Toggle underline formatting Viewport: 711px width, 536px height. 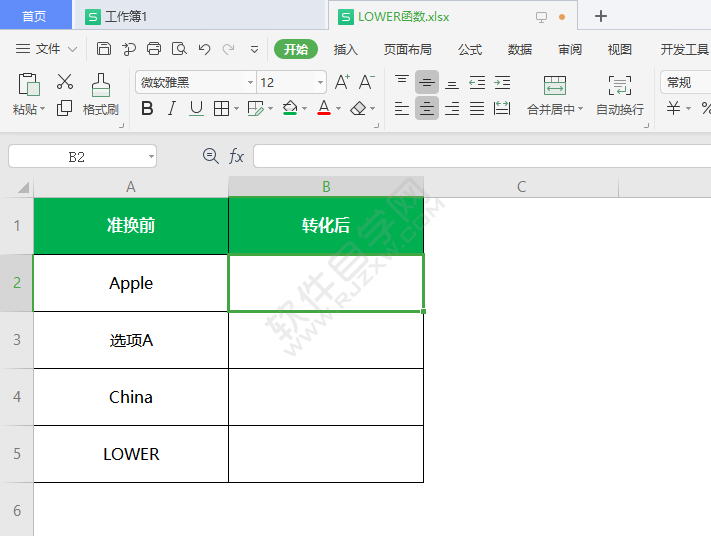click(196, 108)
